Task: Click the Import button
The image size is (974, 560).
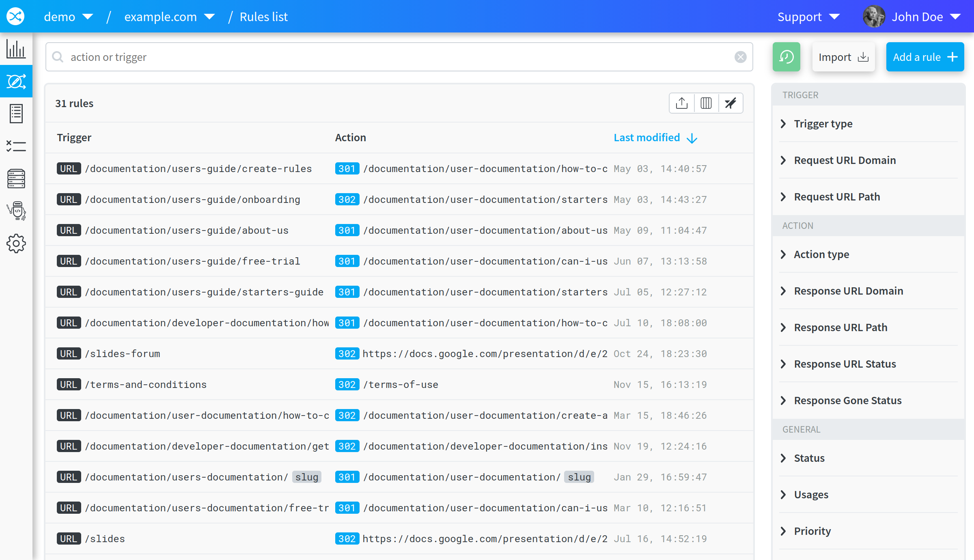Action: tap(843, 57)
